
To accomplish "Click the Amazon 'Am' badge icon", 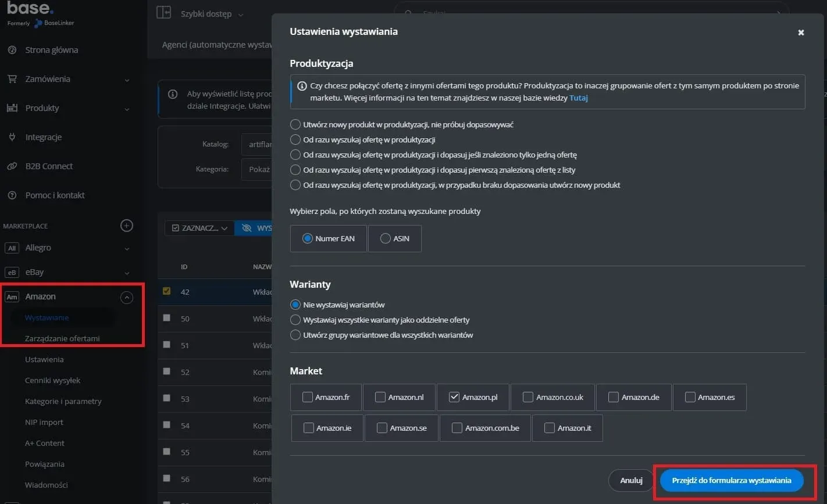I will point(12,297).
